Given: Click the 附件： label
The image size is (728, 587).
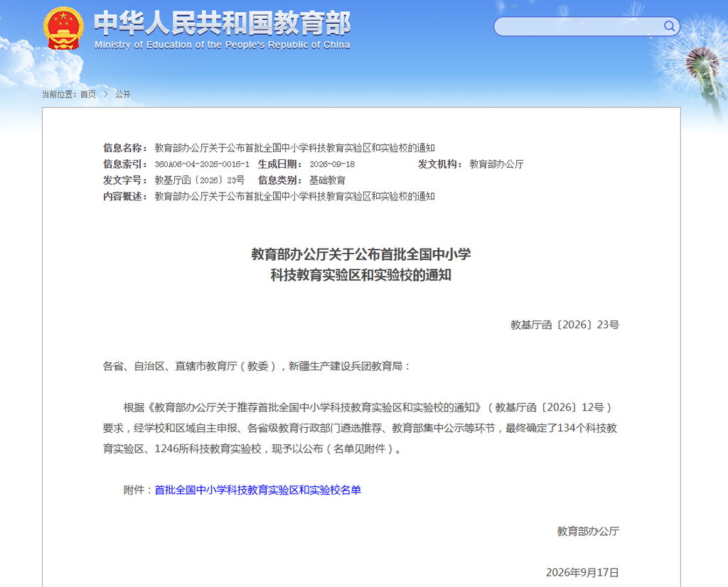Looking at the screenshot, I should click(139, 490).
